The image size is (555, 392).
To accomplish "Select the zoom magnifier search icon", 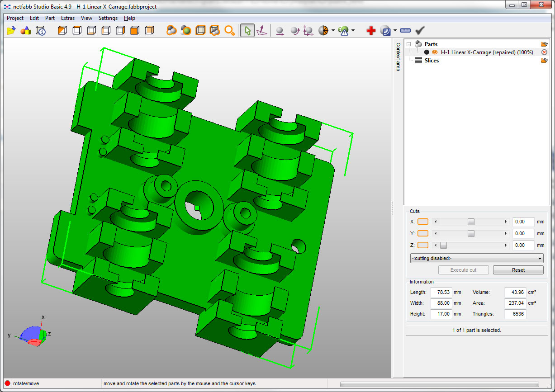I will pos(230,30).
